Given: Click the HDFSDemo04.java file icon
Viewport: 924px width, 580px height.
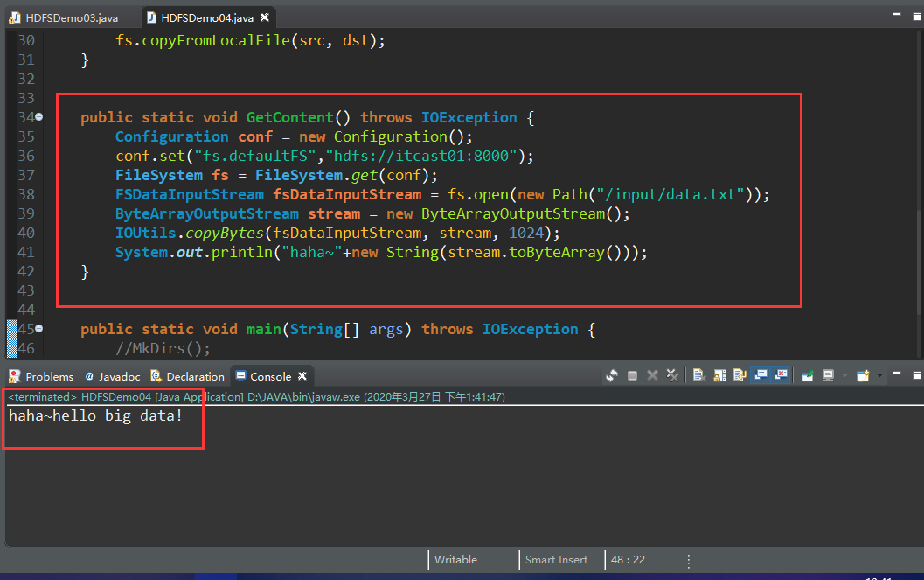Looking at the screenshot, I should 151,17.
